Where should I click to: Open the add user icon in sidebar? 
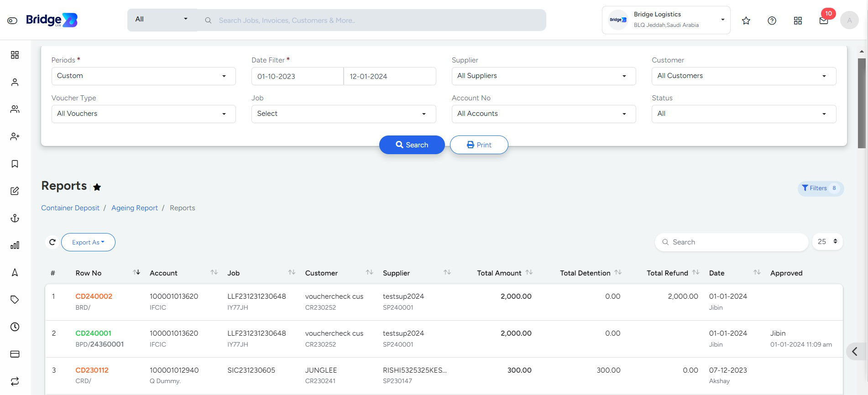tap(15, 136)
